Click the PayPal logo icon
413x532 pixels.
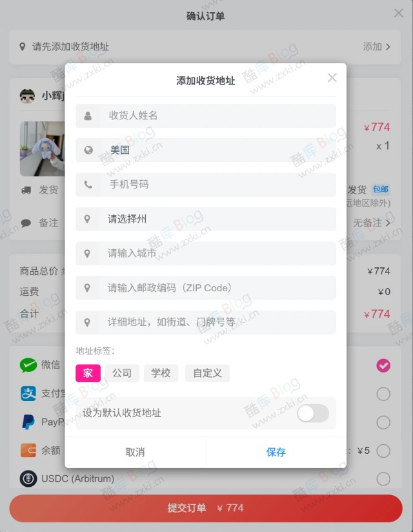point(28,422)
